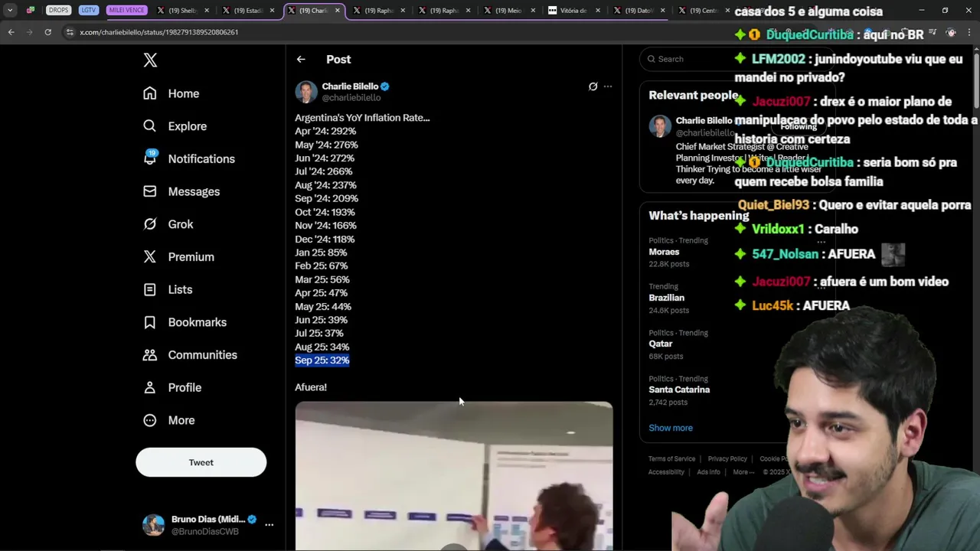Open the tab search dropdown arrow
980x551 pixels.
(x=10, y=11)
